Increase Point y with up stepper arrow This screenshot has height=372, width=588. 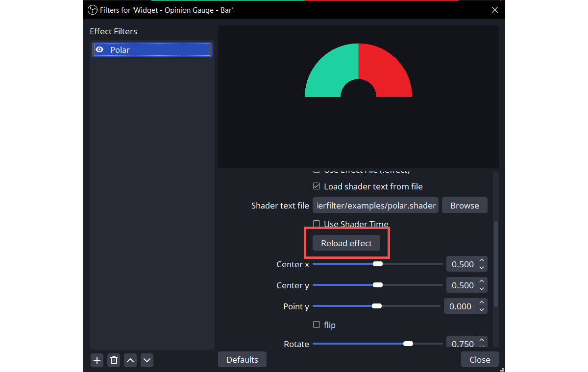pyautogui.click(x=482, y=302)
